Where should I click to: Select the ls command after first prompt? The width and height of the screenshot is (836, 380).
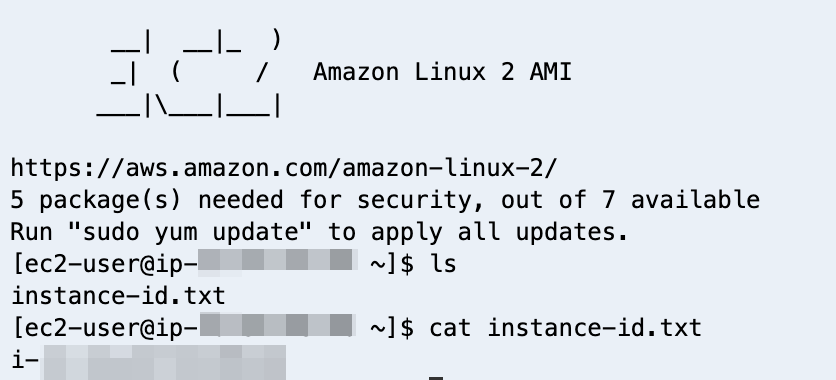[443, 264]
